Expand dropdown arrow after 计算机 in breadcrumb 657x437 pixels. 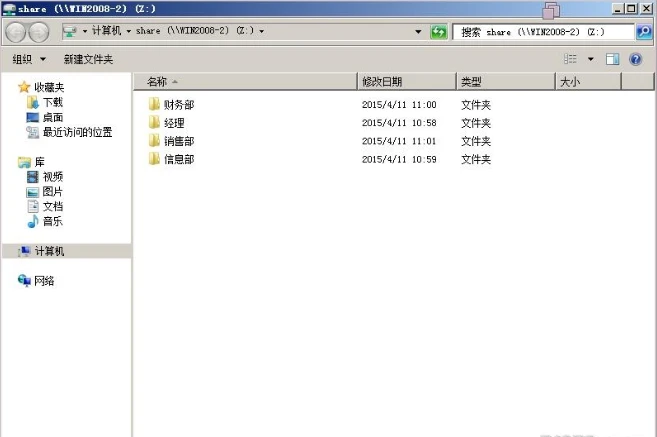(x=129, y=31)
